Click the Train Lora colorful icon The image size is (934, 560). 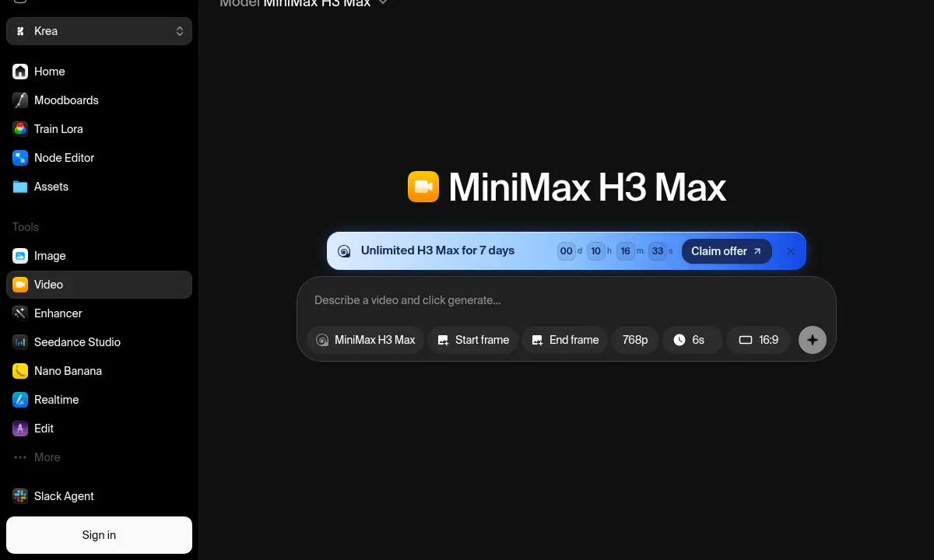click(20, 129)
